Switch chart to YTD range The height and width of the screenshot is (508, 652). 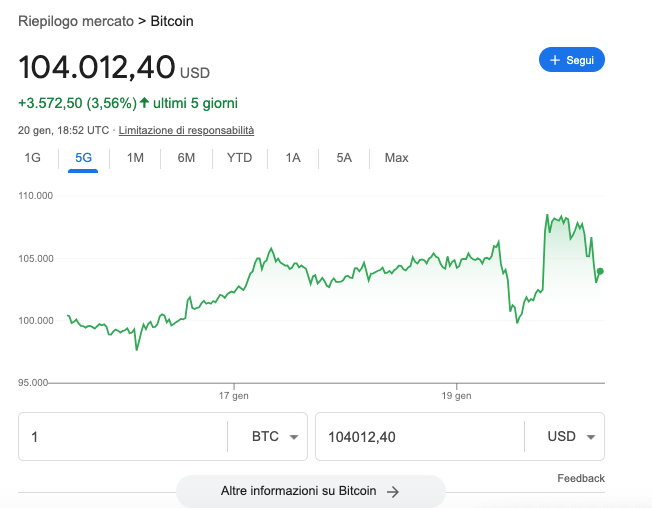[x=240, y=158]
